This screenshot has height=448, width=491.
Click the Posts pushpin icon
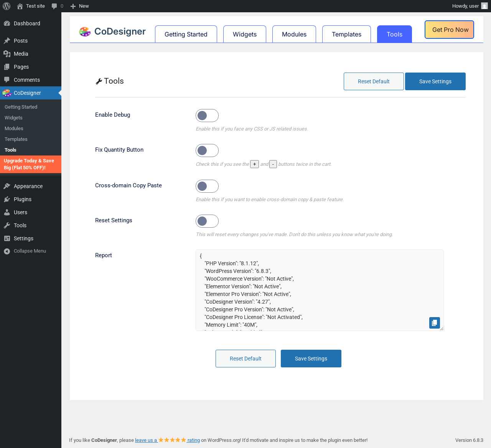click(x=7, y=41)
